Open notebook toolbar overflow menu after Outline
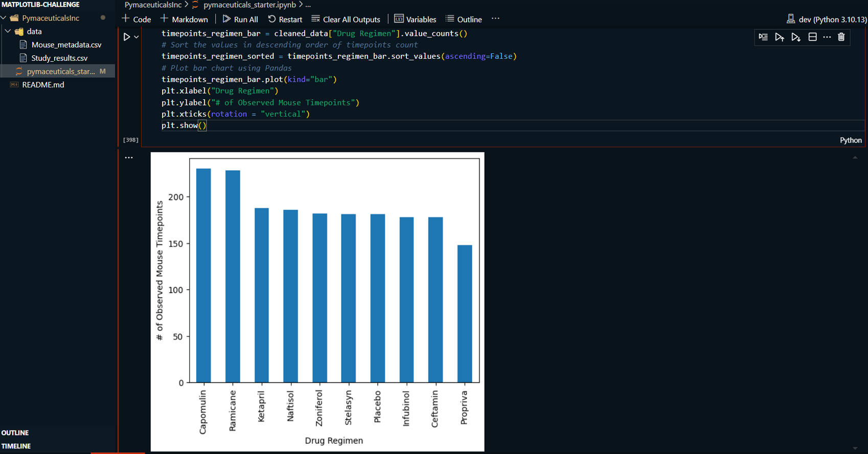The image size is (868, 454). [x=495, y=19]
